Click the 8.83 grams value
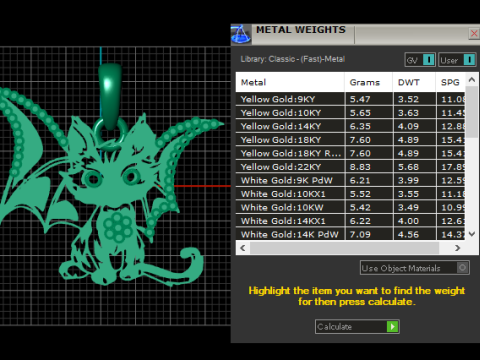 [x=360, y=167]
